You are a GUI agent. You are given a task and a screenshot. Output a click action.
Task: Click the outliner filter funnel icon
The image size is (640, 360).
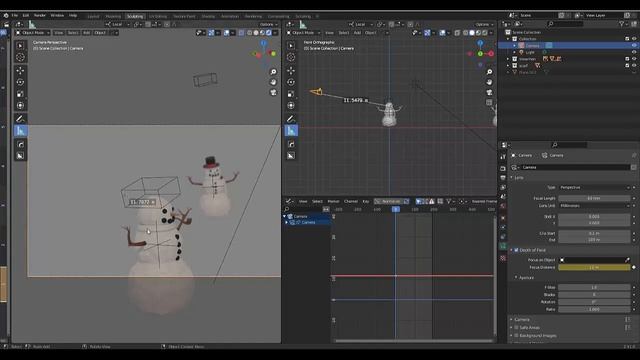click(622, 24)
